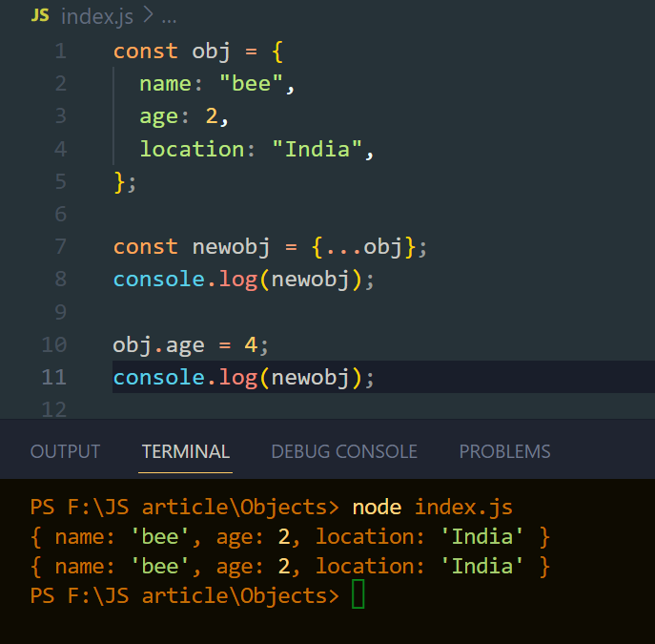Image resolution: width=655 pixels, height=644 pixels.
Task: Click the obj.age = 4 statement
Action: pyautogui.click(x=191, y=345)
